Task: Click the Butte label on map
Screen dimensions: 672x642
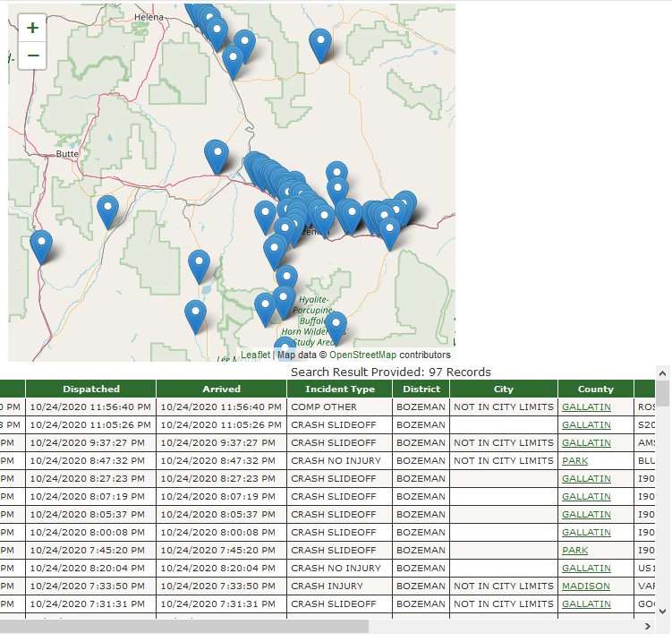Action: 67,153
